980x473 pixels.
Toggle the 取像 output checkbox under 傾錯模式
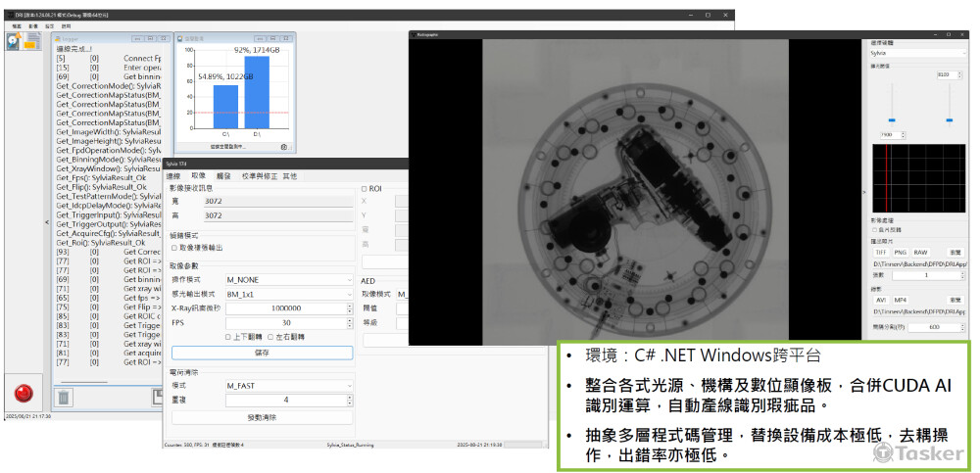point(174,248)
